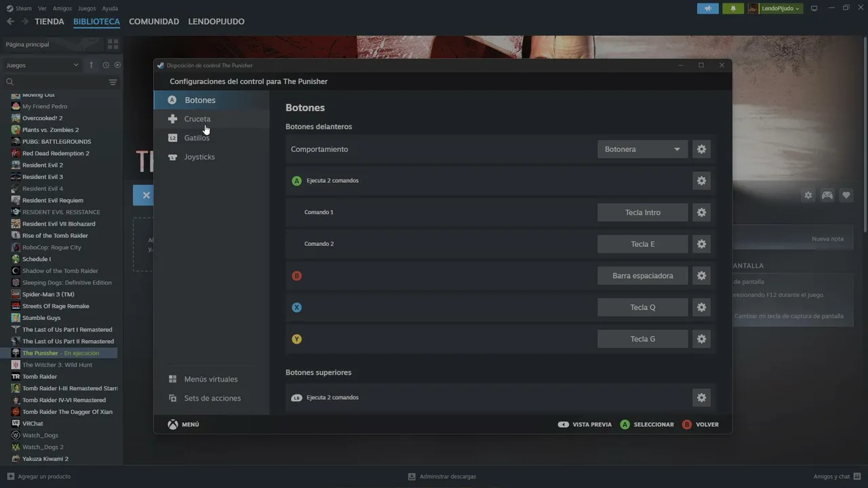Expand the Botonera behavior dropdown
The width and height of the screenshot is (868, 488).
642,149
